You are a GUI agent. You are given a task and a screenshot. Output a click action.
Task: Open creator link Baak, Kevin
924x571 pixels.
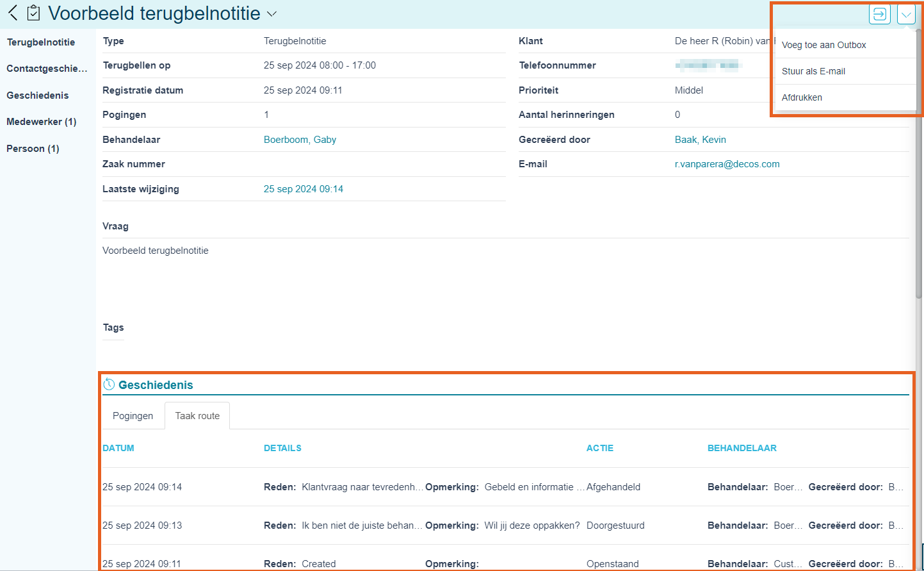(700, 140)
